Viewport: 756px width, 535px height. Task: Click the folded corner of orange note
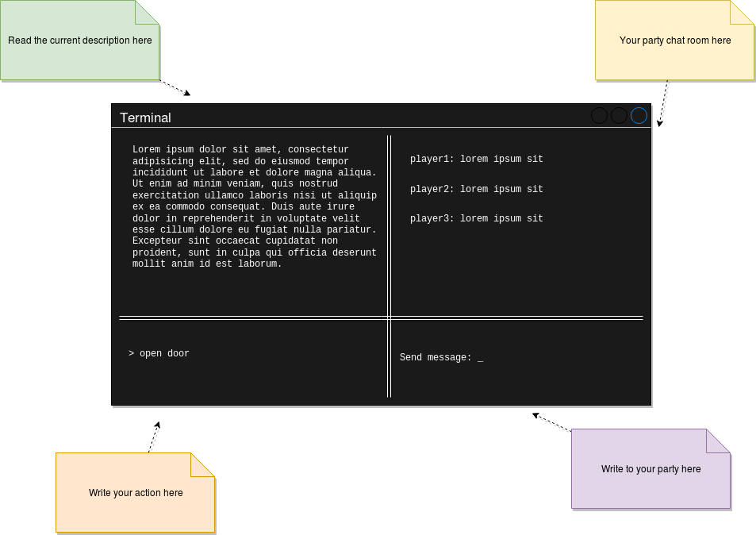point(202,464)
